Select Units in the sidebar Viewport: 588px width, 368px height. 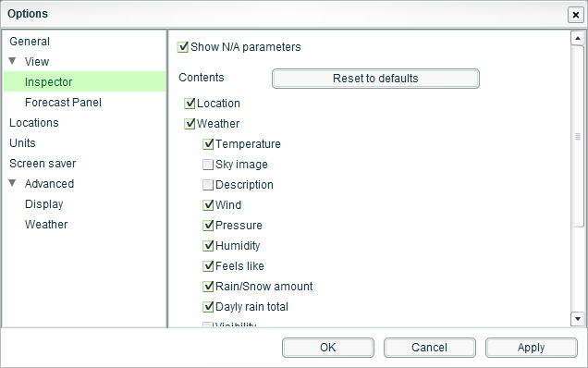click(x=22, y=143)
